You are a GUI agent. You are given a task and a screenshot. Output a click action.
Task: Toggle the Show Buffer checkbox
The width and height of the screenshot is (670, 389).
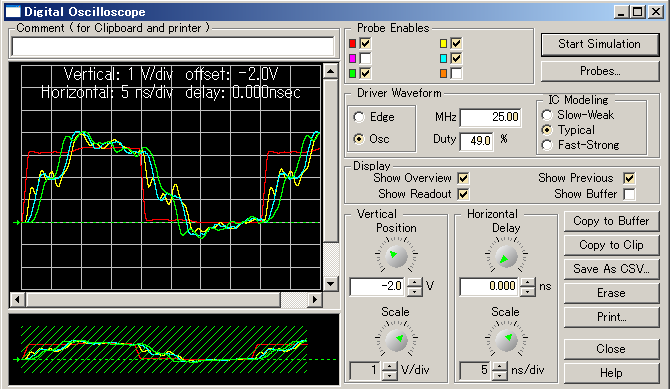coord(629,194)
